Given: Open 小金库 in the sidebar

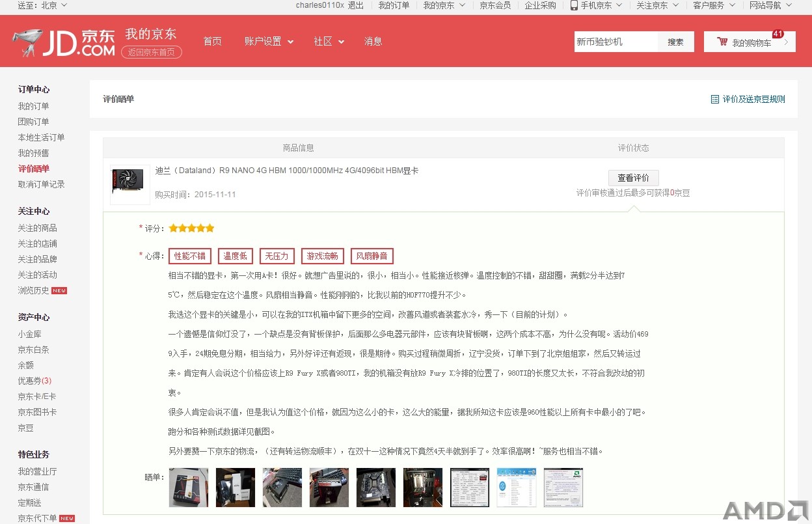Looking at the screenshot, I should pyautogui.click(x=29, y=334).
